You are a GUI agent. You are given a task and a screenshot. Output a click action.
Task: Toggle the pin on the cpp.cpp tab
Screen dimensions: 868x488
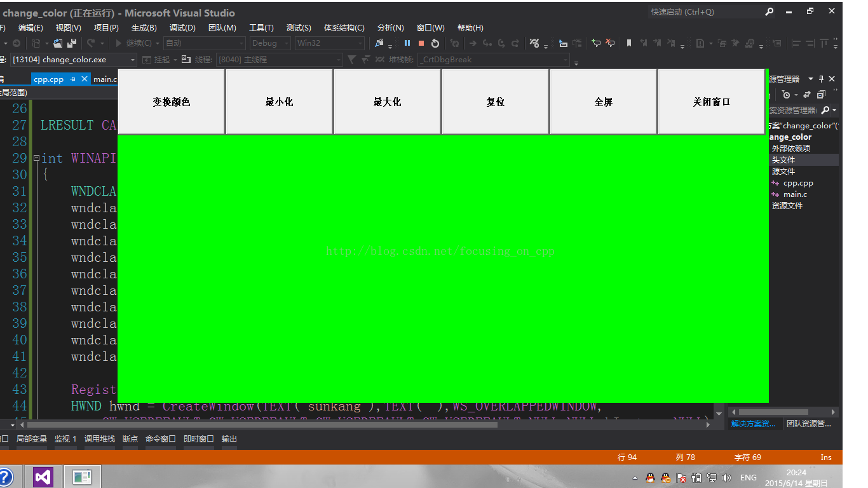coord(73,79)
